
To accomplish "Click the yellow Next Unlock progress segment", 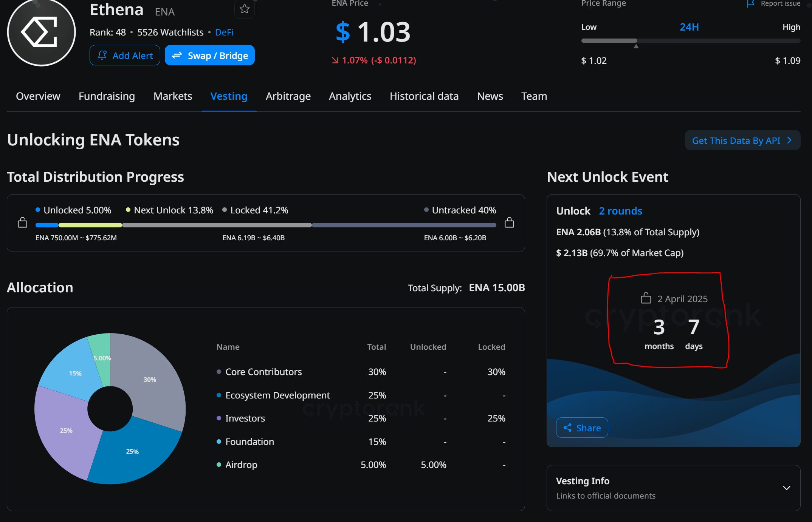I will coord(90,225).
